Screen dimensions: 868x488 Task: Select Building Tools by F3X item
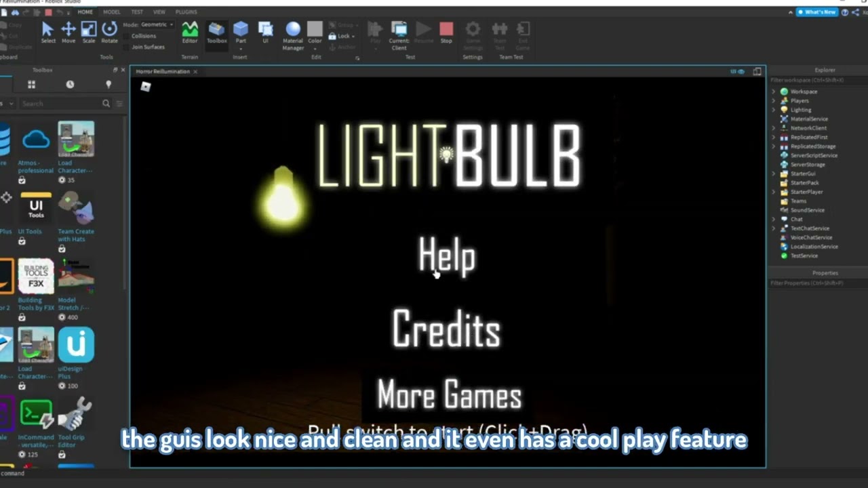(36, 289)
